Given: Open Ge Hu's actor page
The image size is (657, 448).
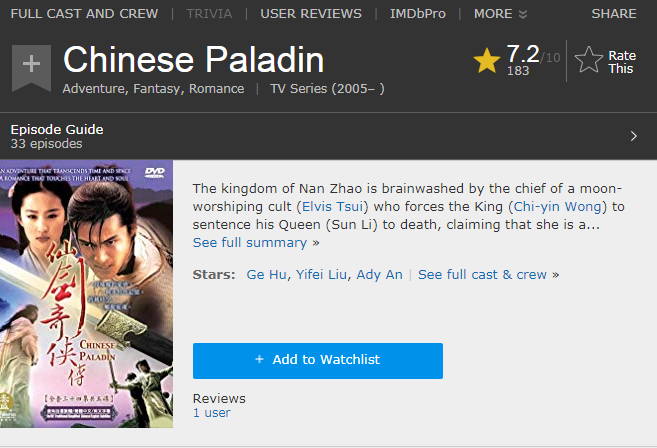Looking at the screenshot, I should 267,275.
